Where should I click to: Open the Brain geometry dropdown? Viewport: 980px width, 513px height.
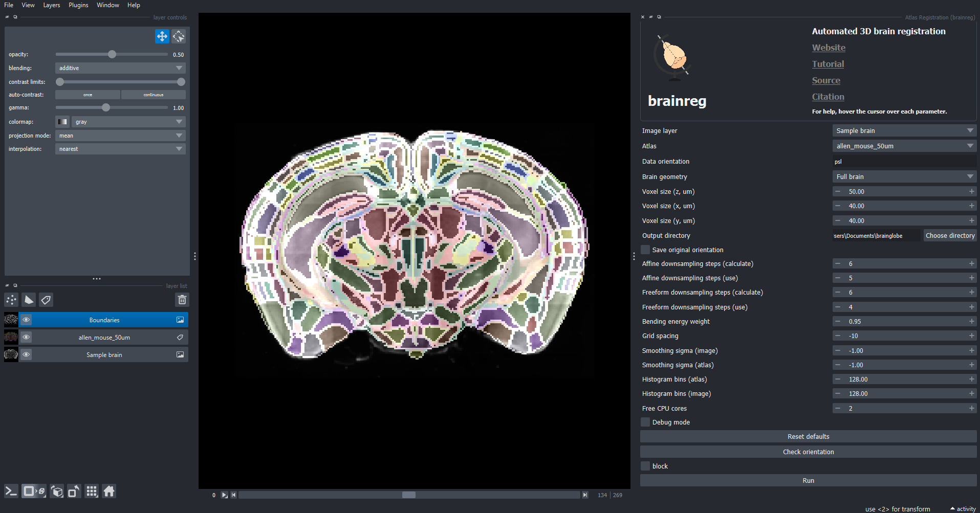[x=904, y=176]
